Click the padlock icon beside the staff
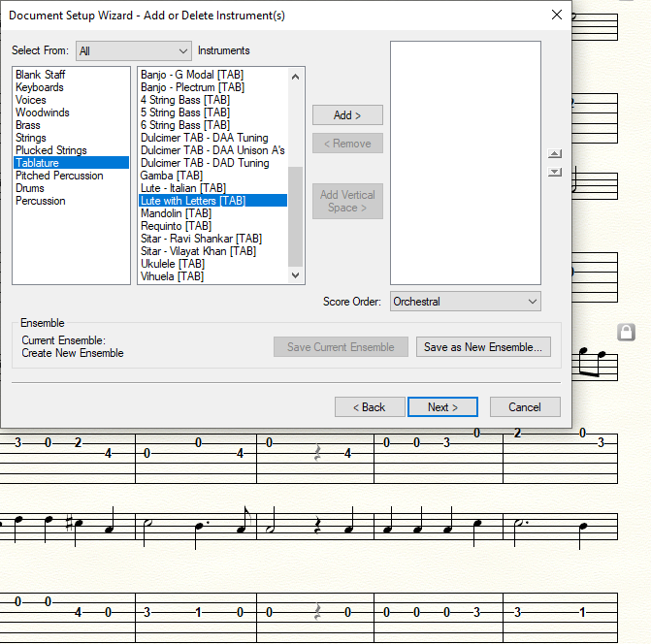Viewport: 651px width, 644px height. 627,333
